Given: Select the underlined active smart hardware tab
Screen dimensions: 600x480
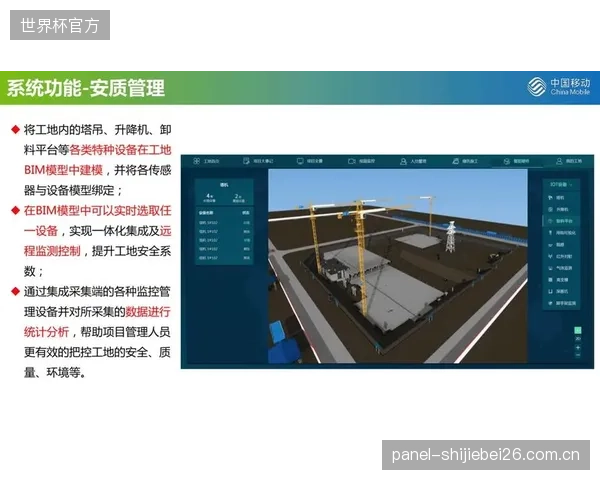Looking at the screenshot, I should (516, 162).
